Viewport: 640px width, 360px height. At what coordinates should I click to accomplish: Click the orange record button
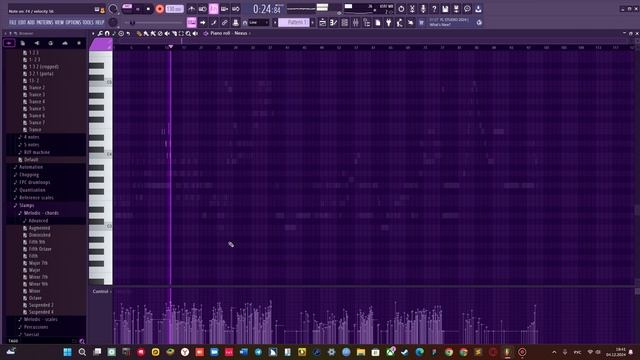coord(159,9)
